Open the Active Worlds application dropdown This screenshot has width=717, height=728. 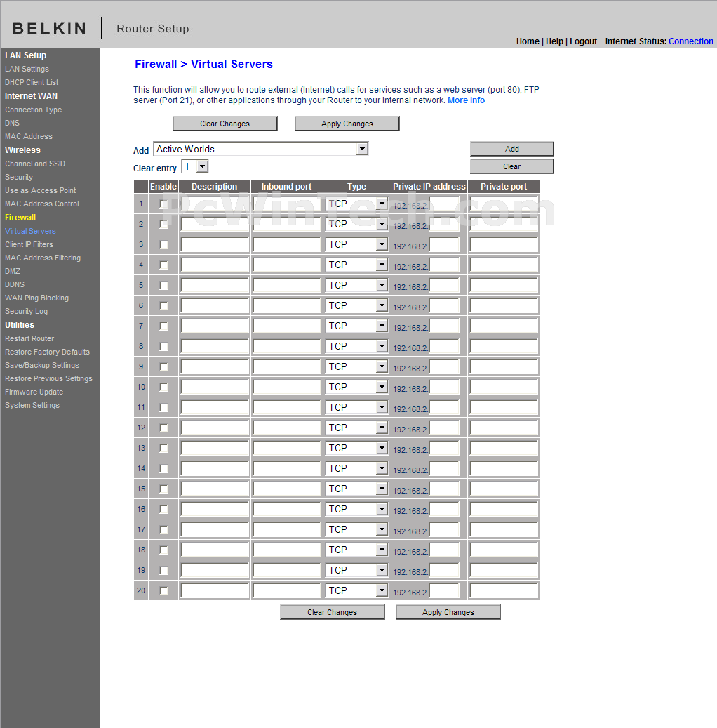(261, 149)
